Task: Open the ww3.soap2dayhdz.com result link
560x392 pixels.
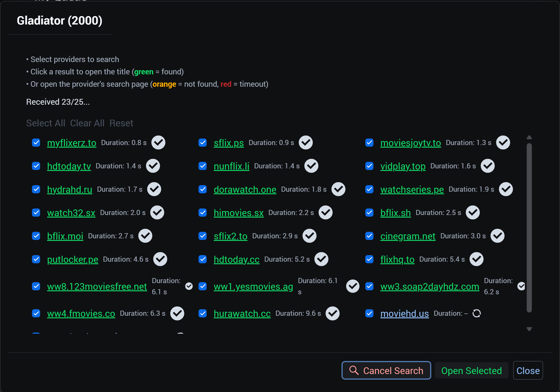Action: (430, 287)
